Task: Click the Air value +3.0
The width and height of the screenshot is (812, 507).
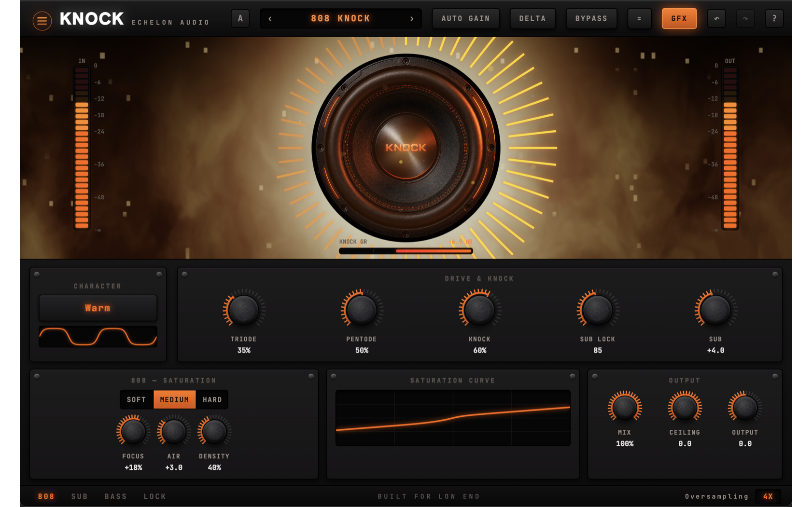Action: tap(174, 468)
